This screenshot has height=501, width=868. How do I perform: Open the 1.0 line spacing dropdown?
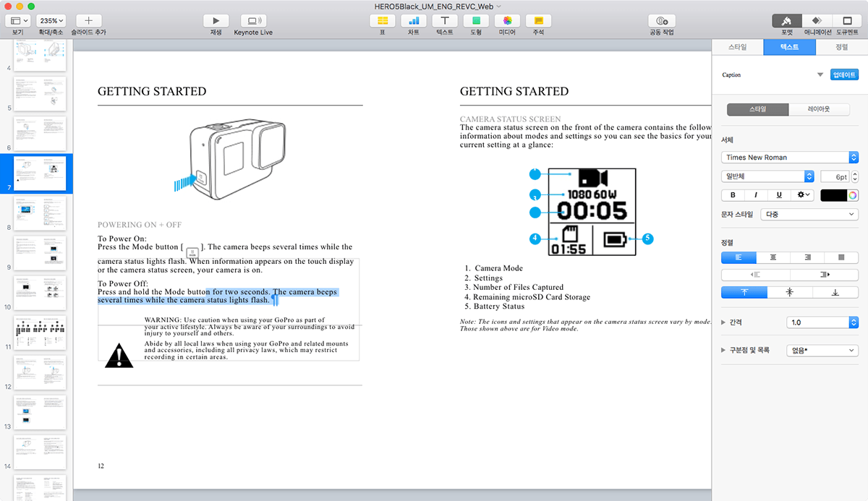[x=822, y=322]
